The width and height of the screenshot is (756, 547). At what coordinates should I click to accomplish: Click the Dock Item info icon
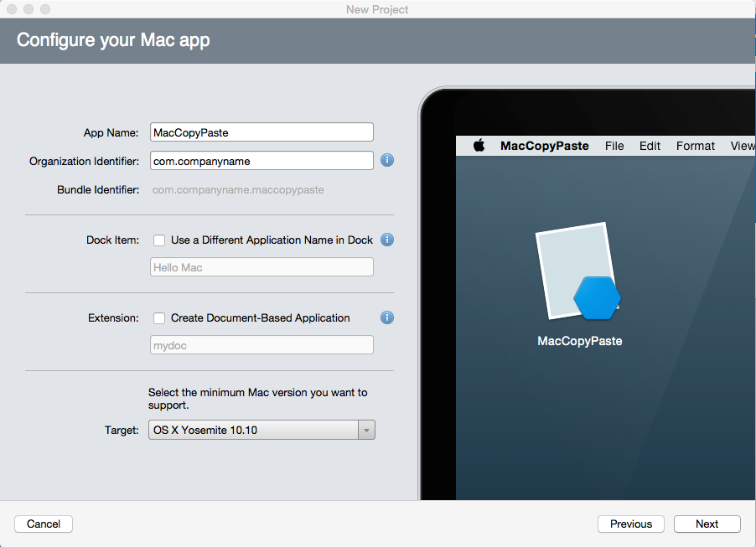387,240
